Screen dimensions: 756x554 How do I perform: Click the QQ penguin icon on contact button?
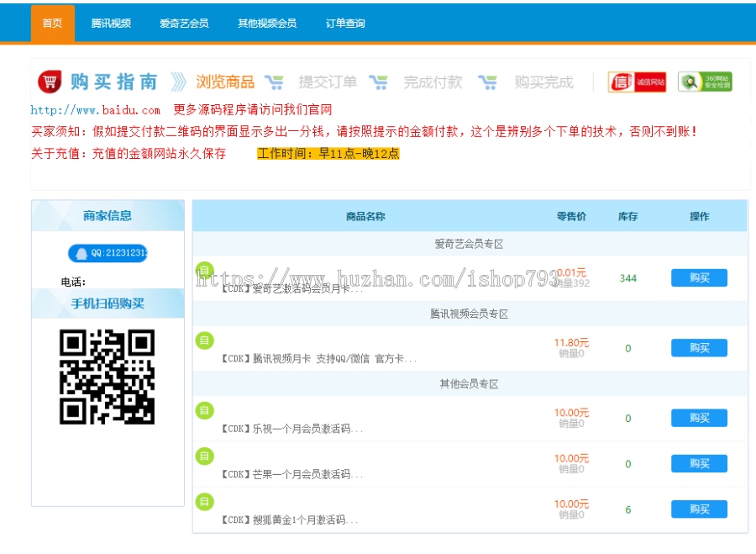(x=81, y=254)
